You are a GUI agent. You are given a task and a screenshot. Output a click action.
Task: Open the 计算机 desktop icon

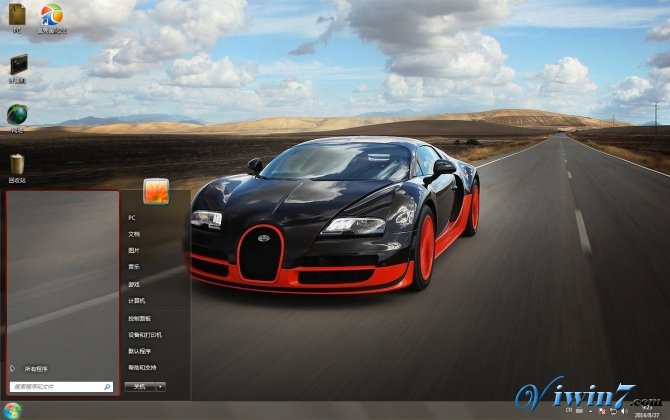pos(18,68)
